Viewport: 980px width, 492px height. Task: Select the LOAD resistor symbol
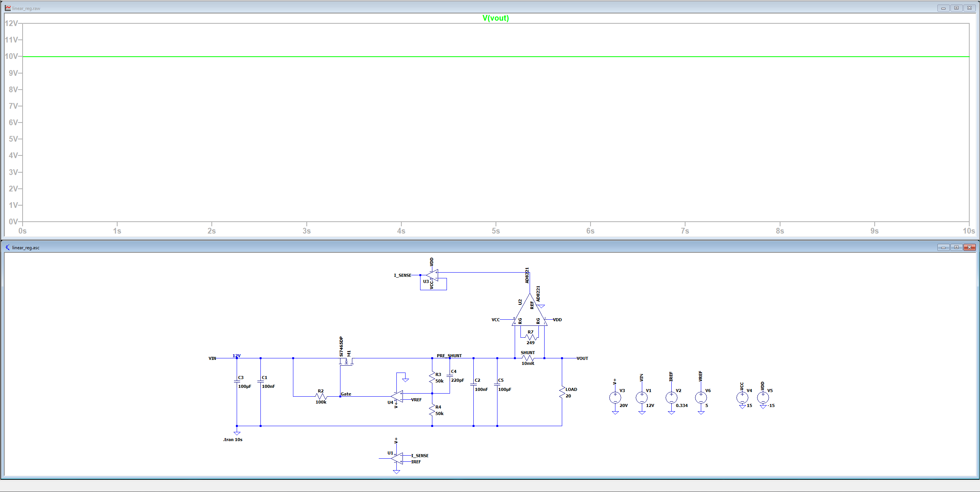pos(562,392)
